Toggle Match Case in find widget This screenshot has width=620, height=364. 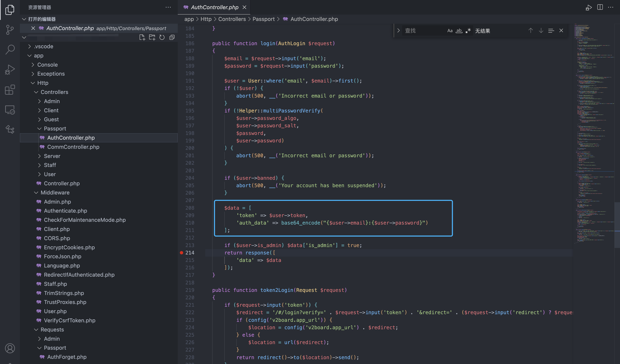tap(450, 31)
